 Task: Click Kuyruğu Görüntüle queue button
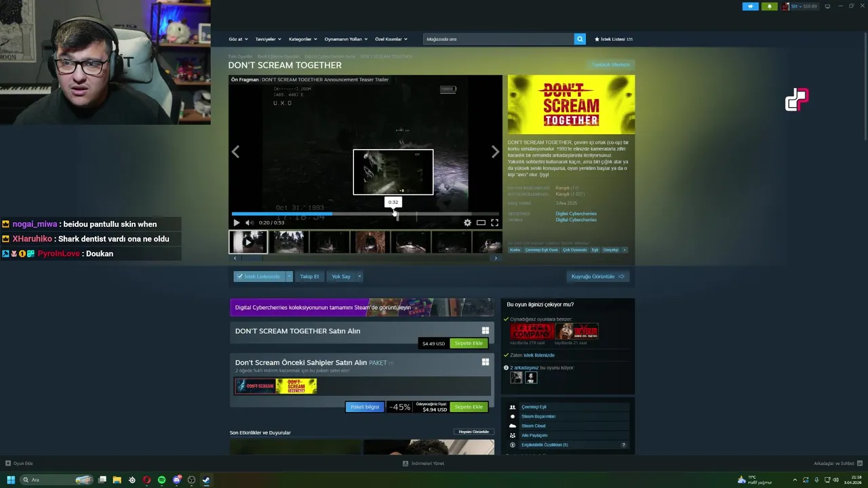pyautogui.click(x=597, y=277)
